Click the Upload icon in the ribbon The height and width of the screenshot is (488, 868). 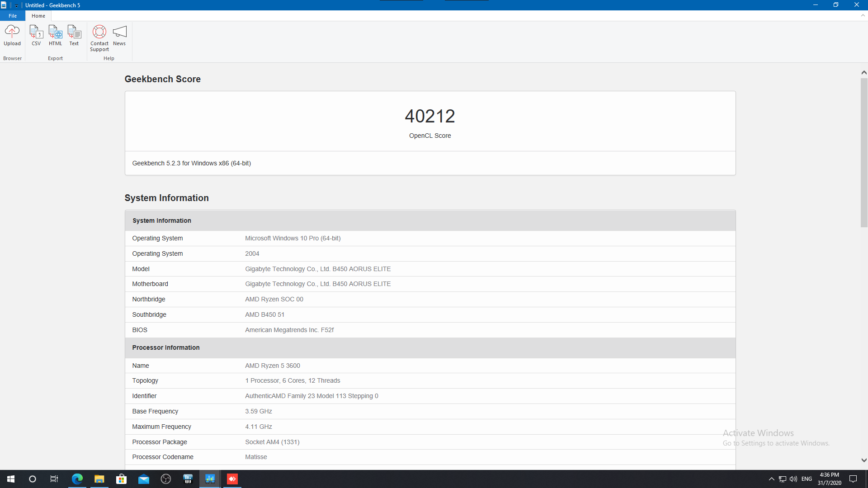(x=12, y=35)
